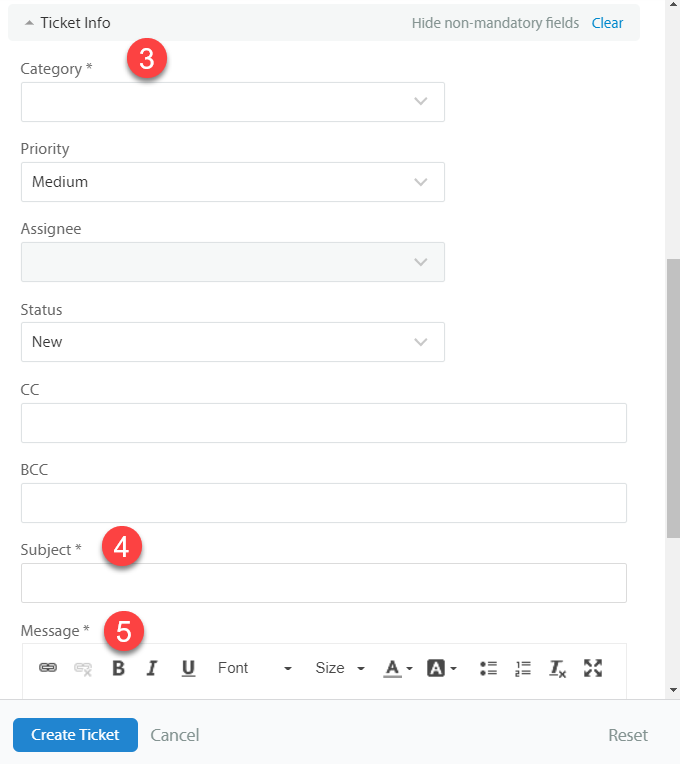Click the Remove Format icon
The image size is (680, 764).
coord(558,668)
